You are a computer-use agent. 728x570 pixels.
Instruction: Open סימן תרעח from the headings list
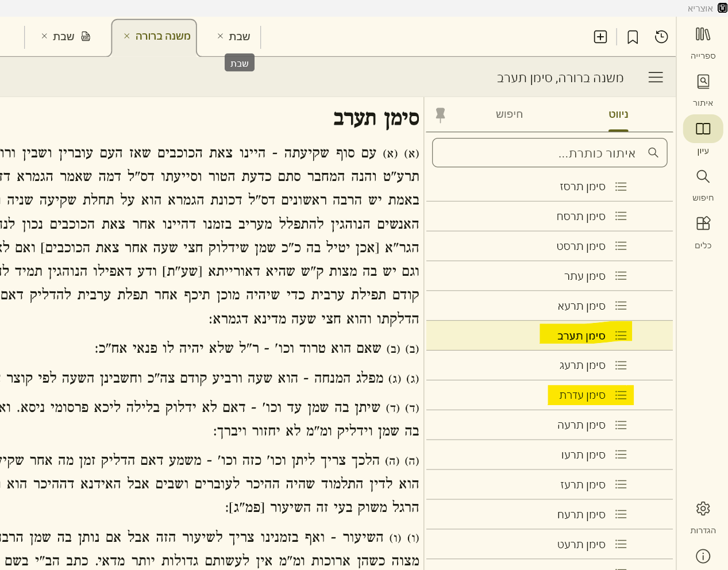(581, 515)
